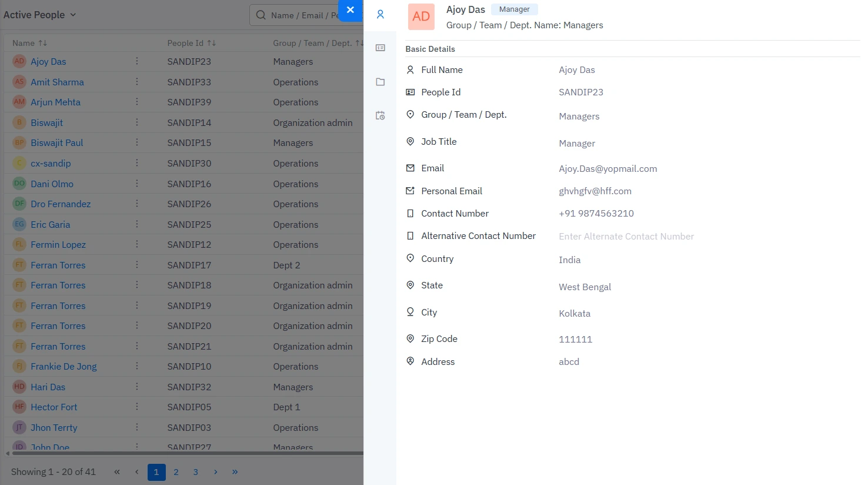This screenshot has height=485, width=868.
Task: Go to page 2 of people list
Action: click(176, 472)
